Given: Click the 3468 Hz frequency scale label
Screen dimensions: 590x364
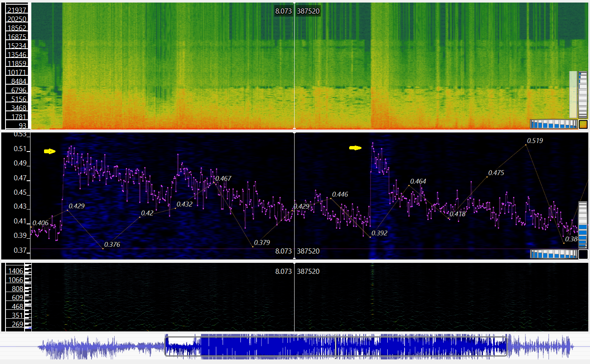Looking at the screenshot, I should click(19, 108).
